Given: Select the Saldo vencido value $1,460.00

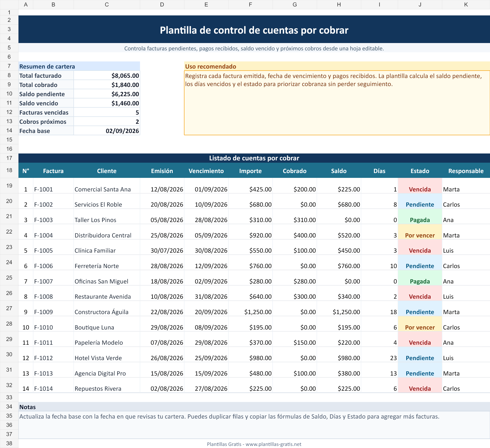Looking at the screenshot, I should 107,103.
